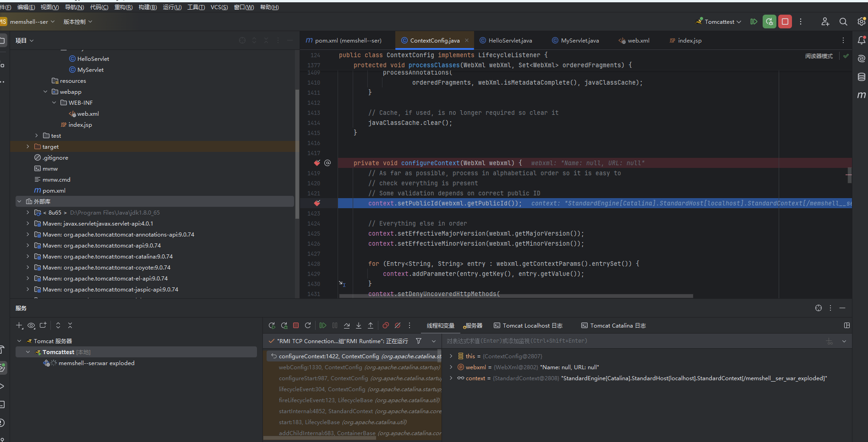Expand the target folder in project tree
This screenshot has height=442, width=868.
tap(28, 147)
